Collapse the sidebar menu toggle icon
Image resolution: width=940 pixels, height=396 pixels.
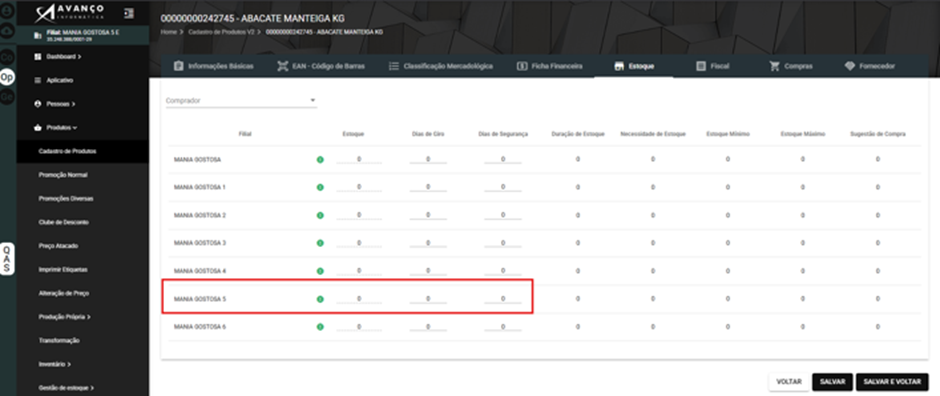(129, 13)
